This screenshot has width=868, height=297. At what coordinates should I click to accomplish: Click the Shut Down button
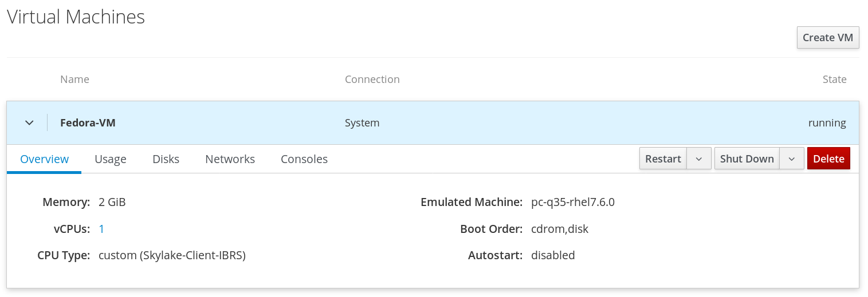coord(747,159)
